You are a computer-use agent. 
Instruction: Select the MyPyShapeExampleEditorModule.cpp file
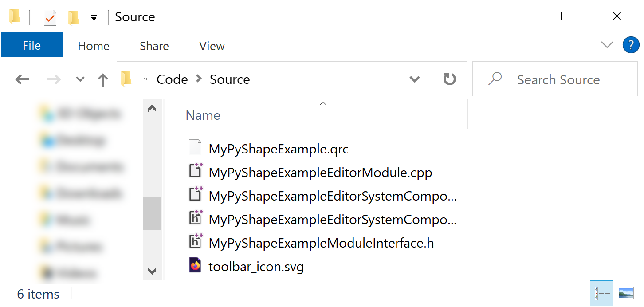pos(320,172)
